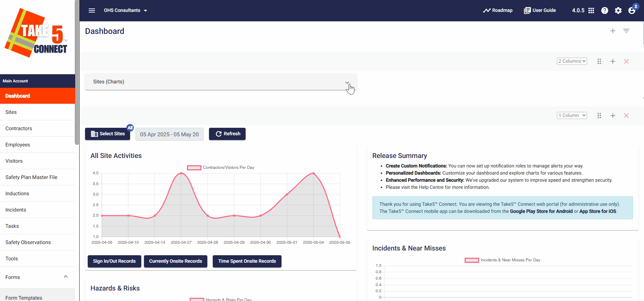Open Google Play Store for Android link
This screenshot has width=644, height=301.
[541, 212]
